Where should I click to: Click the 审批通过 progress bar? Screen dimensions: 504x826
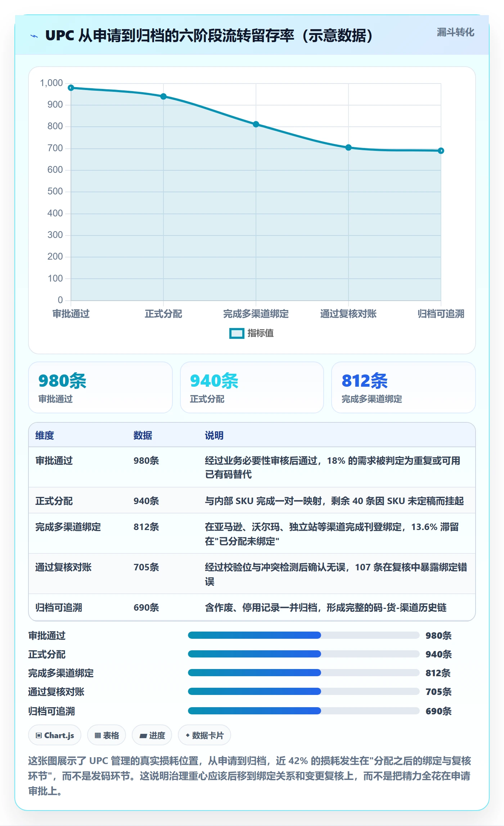[x=303, y=635]
